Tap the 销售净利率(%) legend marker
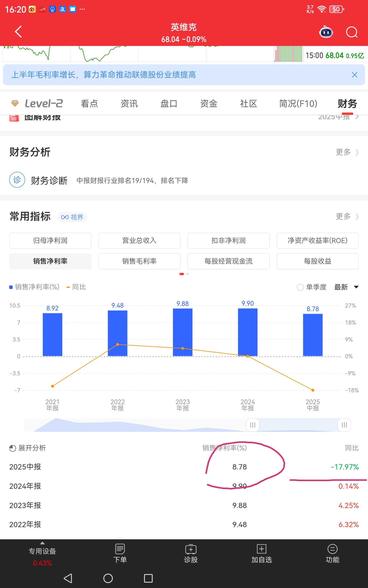Screen dimensions: 368x588 click(x=11, y=287)
